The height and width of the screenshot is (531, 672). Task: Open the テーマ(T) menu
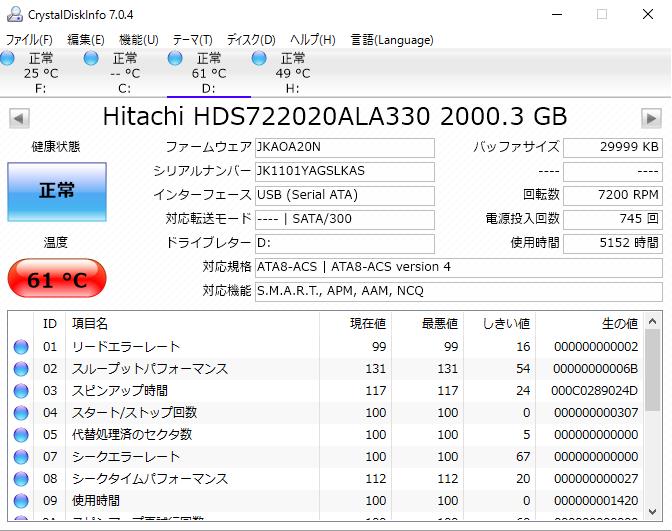(x=192, y=40)
